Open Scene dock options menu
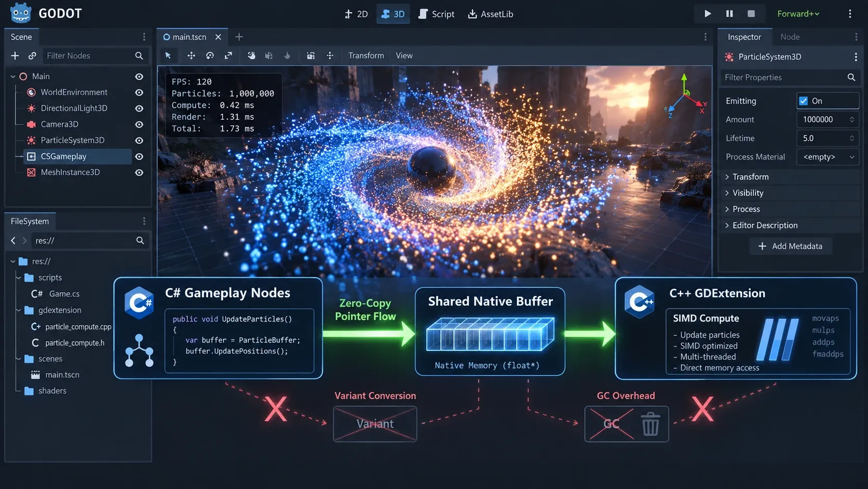Viewport: 868px width, 489px height. tap(144, 37)
